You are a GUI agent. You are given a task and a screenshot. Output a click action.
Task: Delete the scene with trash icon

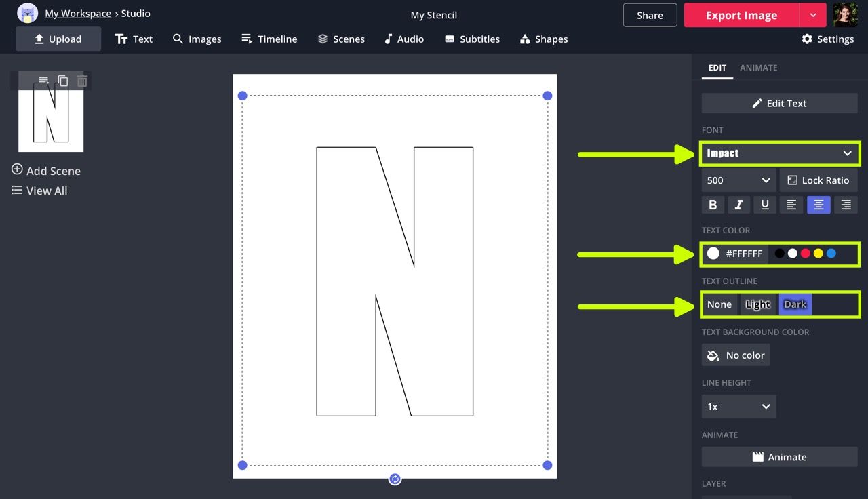(82, 81)
